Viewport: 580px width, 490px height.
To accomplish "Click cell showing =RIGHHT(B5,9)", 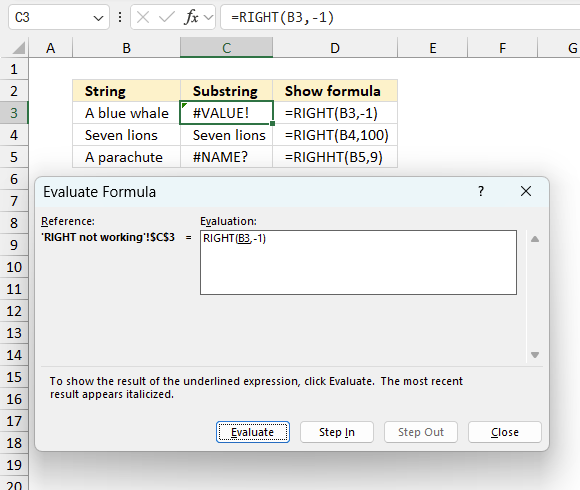I will pyautogui.click(x=335, y=157).
